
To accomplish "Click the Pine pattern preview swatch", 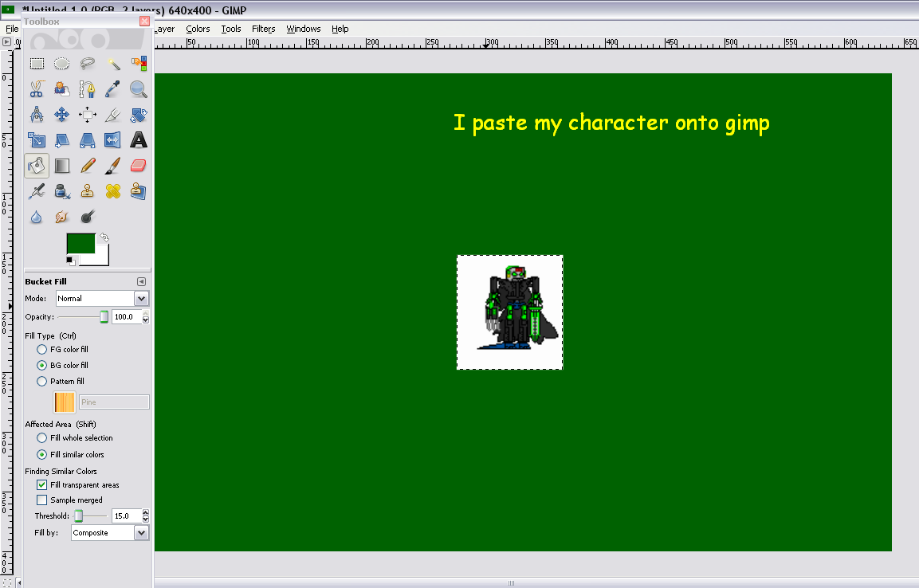I will coord(65,402).
